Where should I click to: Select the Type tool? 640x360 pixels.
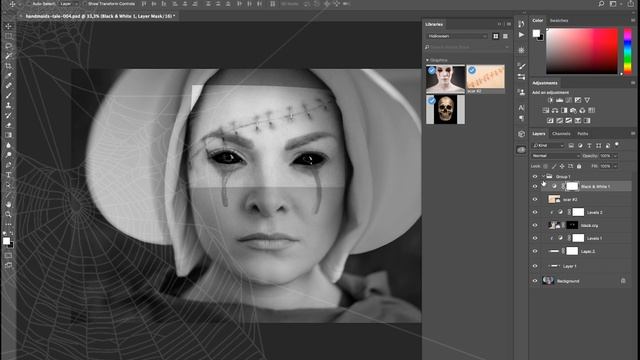point(8,175)
